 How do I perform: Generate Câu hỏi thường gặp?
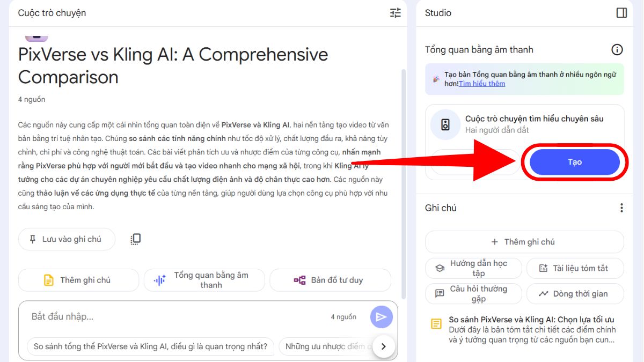tap(473, 294)
